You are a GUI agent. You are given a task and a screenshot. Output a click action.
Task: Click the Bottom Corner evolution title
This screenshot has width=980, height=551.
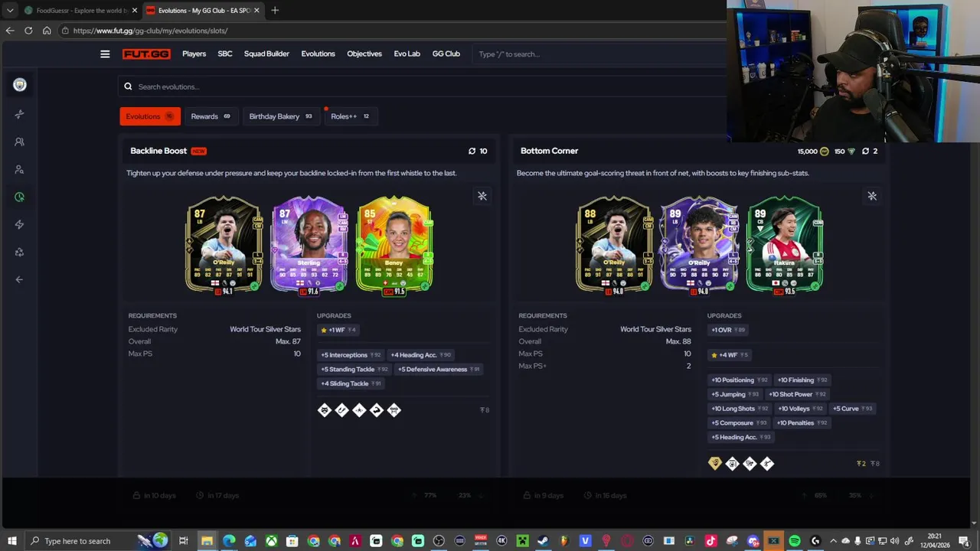coord(549,151)
